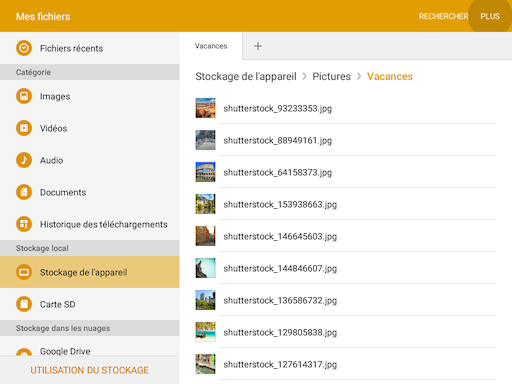Tap the Documents category icon
Image resolution: width=512 pixels, height=384 pixels.
pos(24,192)
